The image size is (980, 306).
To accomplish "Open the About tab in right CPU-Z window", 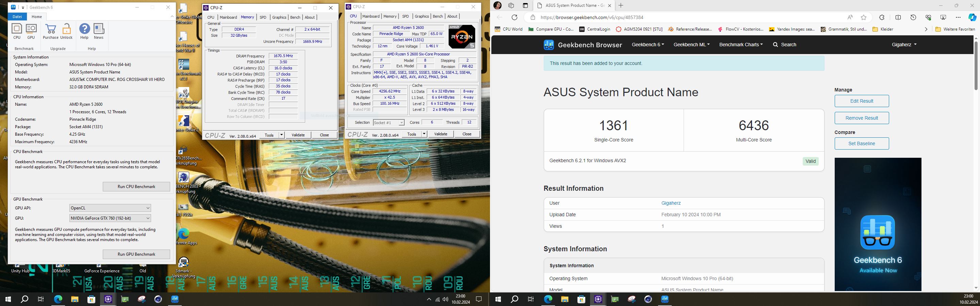I will [x=452, y=16].
